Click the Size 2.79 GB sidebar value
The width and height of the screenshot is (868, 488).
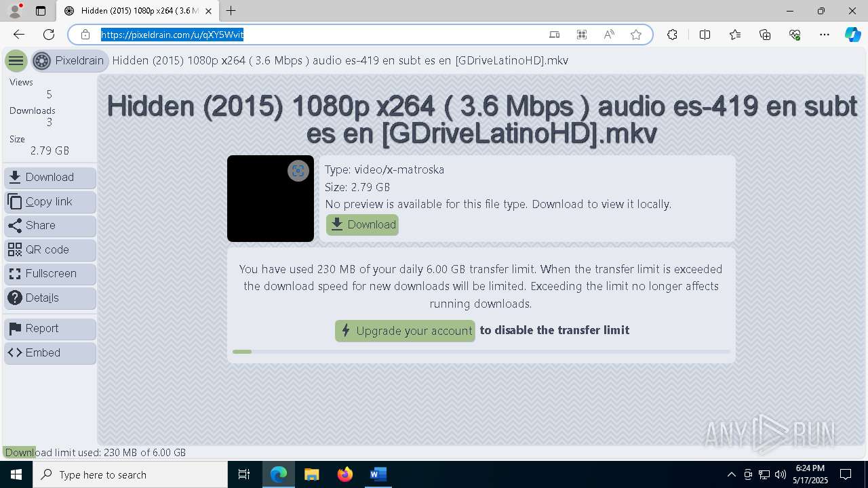click(50, 150)
